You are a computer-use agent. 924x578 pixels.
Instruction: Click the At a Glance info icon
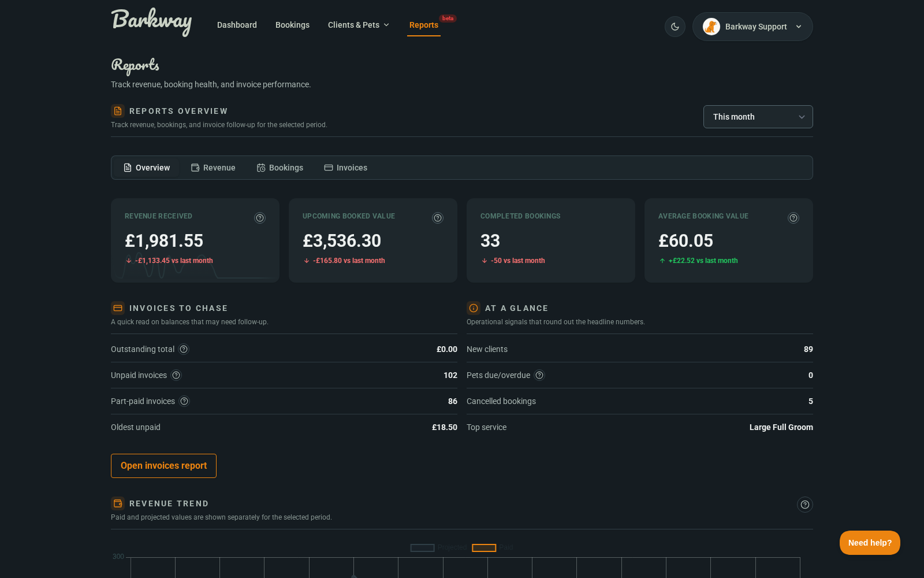(474, 308)
